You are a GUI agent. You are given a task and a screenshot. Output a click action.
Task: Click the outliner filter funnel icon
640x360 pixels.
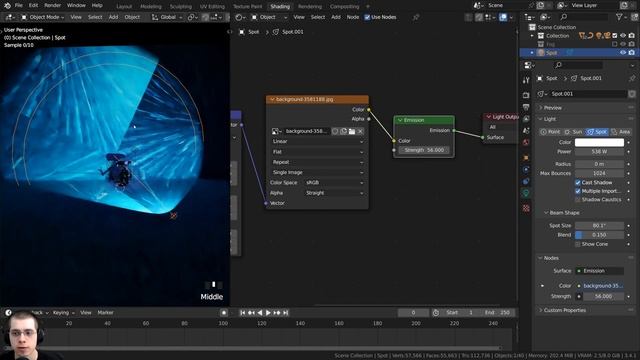(620, 17)
